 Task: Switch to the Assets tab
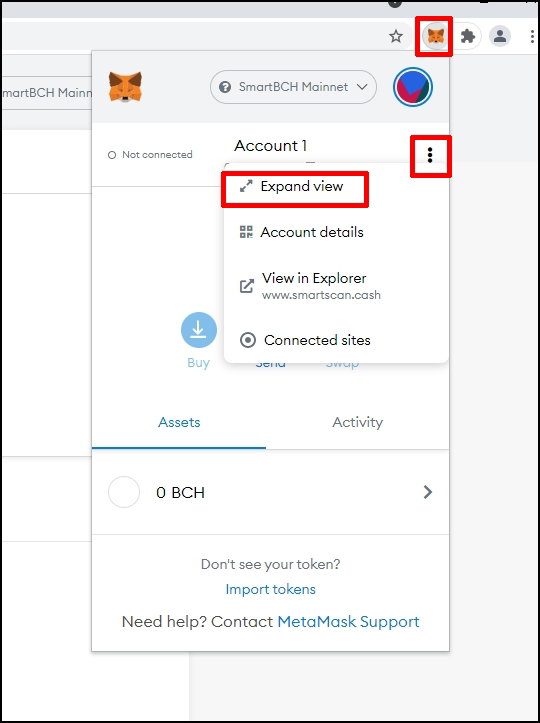[179, 422]
